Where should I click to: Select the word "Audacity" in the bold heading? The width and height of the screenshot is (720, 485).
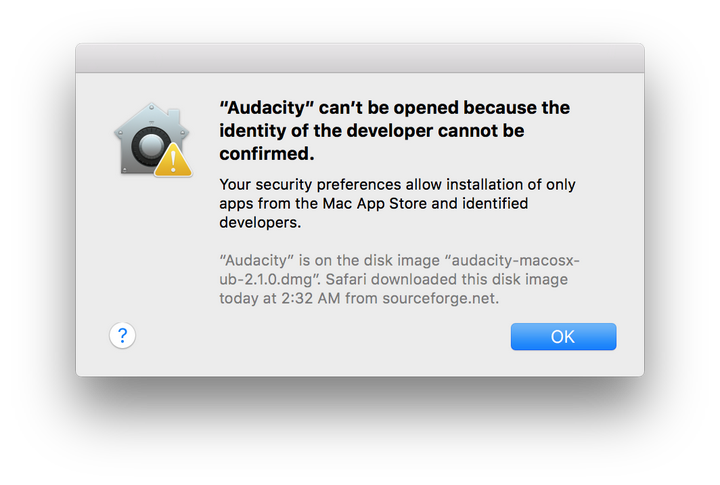tap(257, 107)
